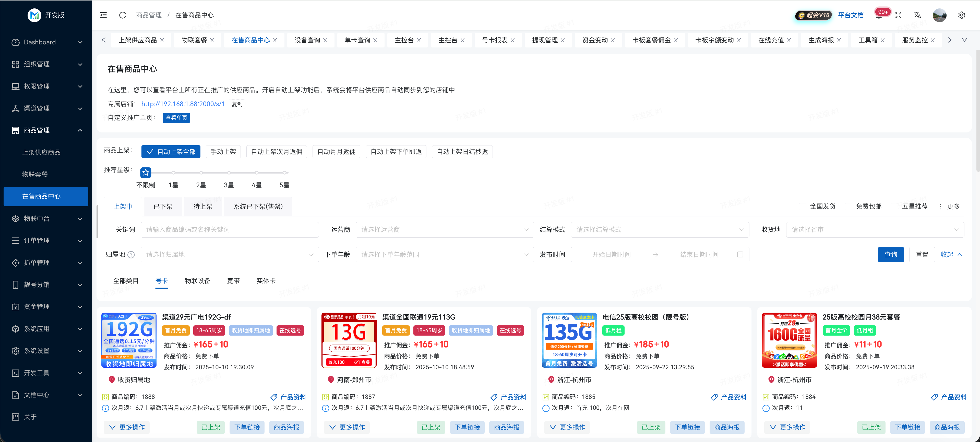Select the 物联设备 category tab

pos(197,281)
